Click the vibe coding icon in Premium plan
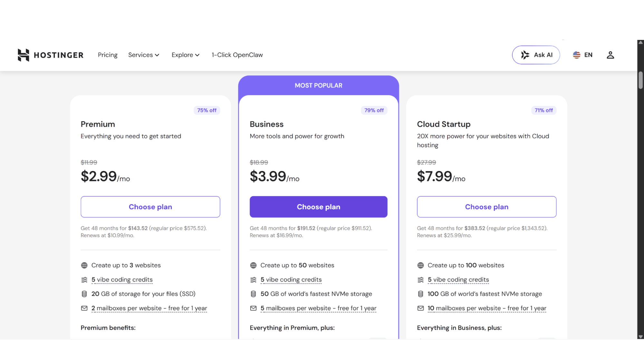The width and height of the screenshot is (644, 362). click(x=84, y=280)
